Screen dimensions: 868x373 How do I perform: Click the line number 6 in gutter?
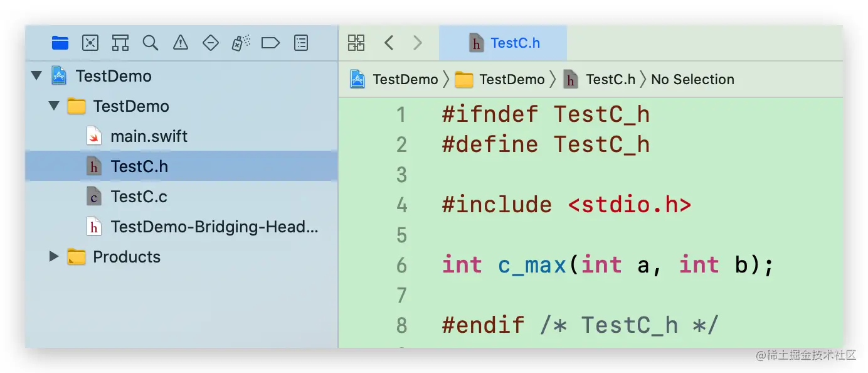pyautogui.click(x=402, y=266)
